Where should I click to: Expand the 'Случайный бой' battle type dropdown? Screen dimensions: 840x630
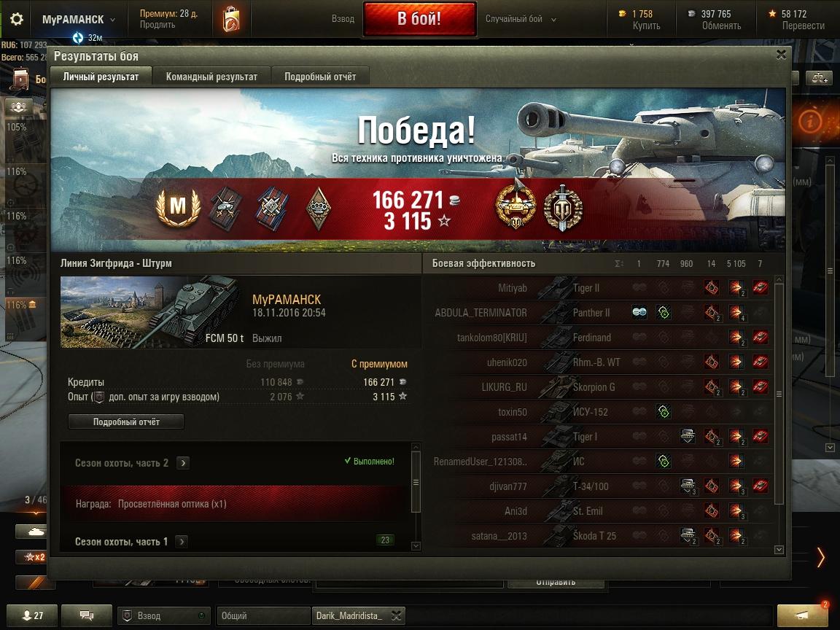click(x=521, y=19)
